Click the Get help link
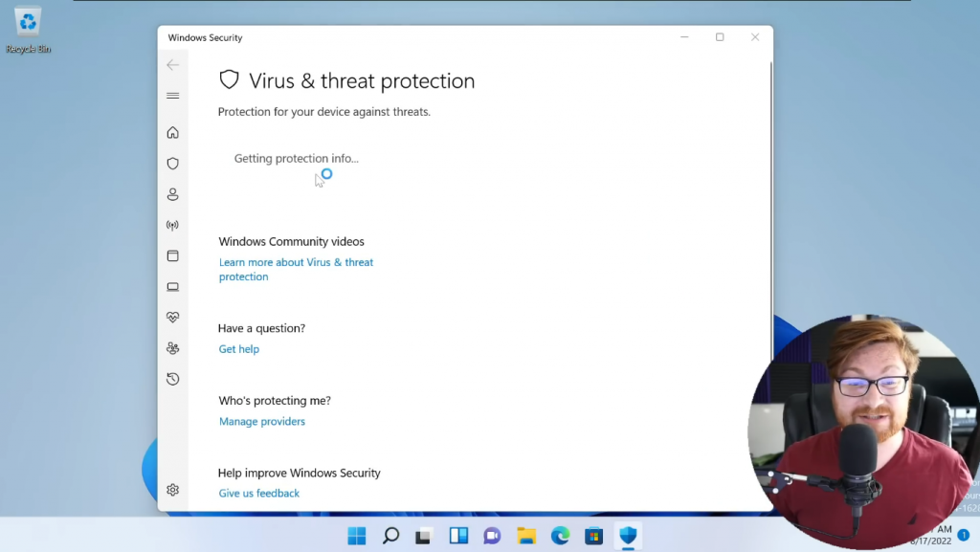This screenshot has width=980, height=552. [x=238, y=349]
